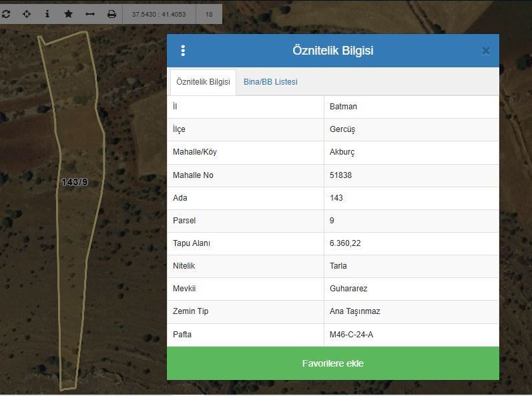This screenshot has width=532, height=396.
Task: Click the 143/9 parcel label on map
Action: 75,182
